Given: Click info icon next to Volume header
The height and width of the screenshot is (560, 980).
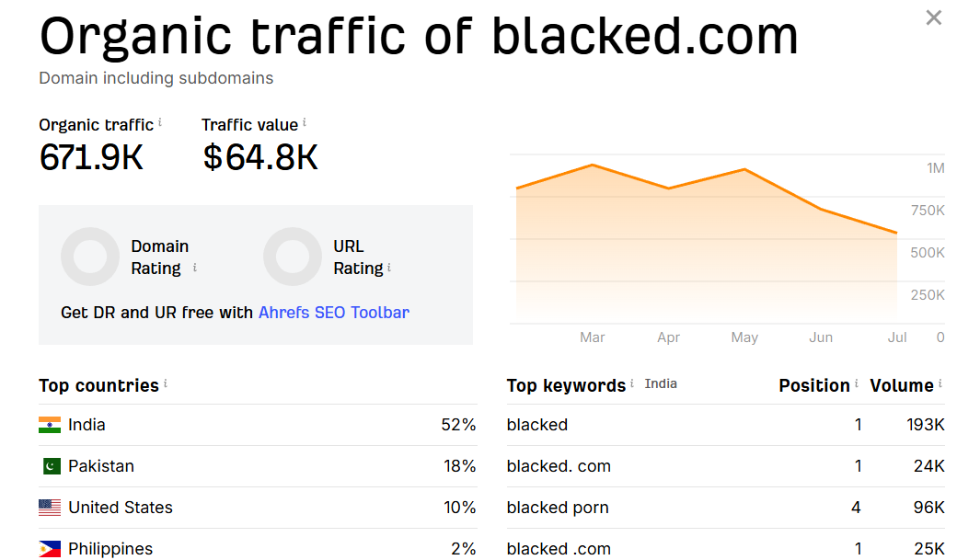Looking at the screenshot, I should (x=940, y=383).
